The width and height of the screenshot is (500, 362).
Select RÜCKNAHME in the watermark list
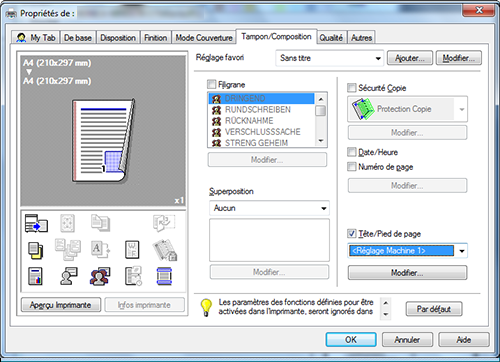click(x=261, y=121)
